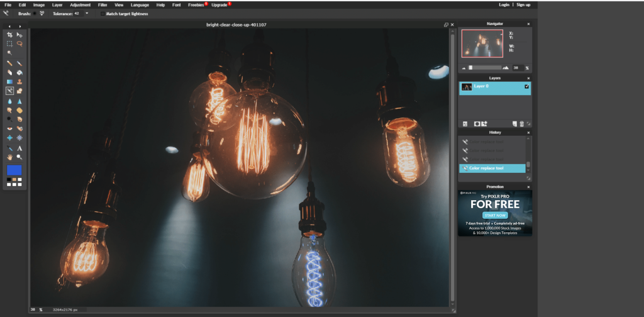This screenshot has width=644, height=317.
Task: Open the Adjustment menu
Action: tap(80, 5)
